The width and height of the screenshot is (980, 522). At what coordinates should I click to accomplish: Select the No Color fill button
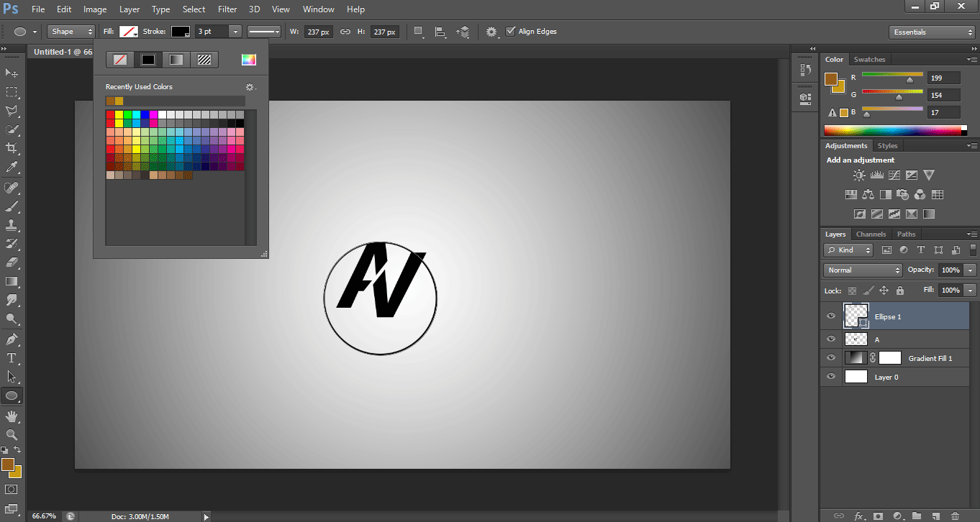coord(120,60)
